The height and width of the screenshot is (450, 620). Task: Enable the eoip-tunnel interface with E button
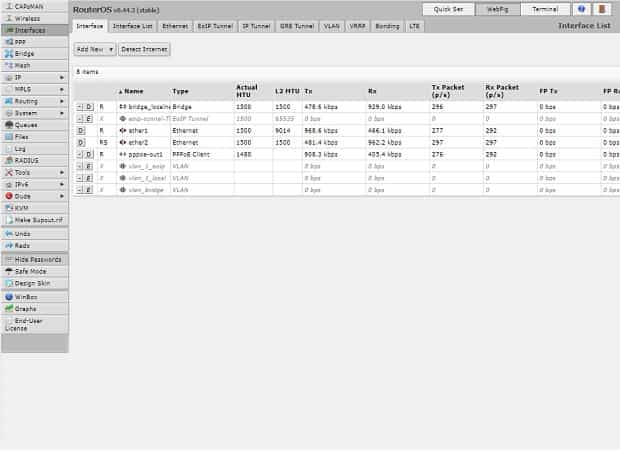click(x=88, y=118)
